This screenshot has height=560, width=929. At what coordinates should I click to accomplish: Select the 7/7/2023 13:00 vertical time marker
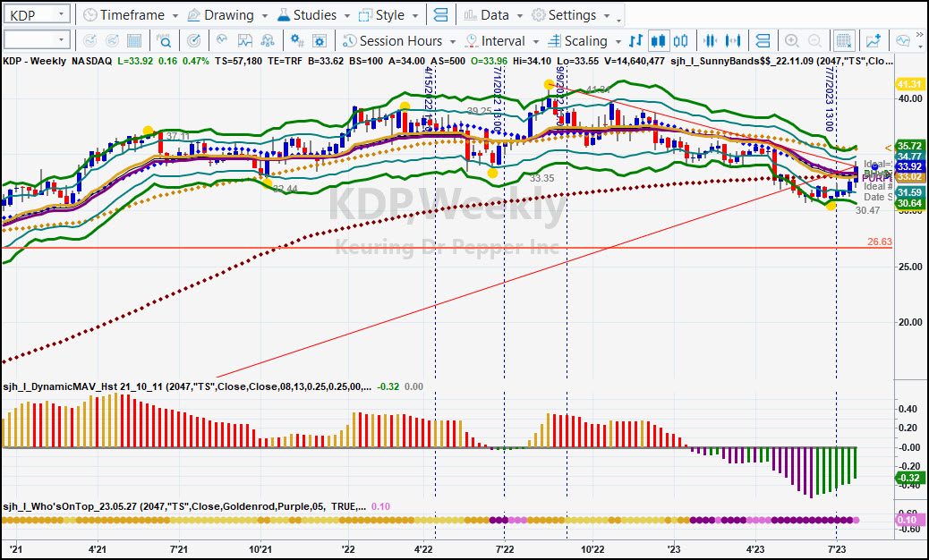830,98
